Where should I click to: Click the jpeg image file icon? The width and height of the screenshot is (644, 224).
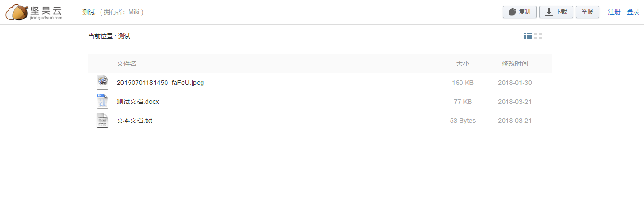pyautogui.click(x=102, y=83)
